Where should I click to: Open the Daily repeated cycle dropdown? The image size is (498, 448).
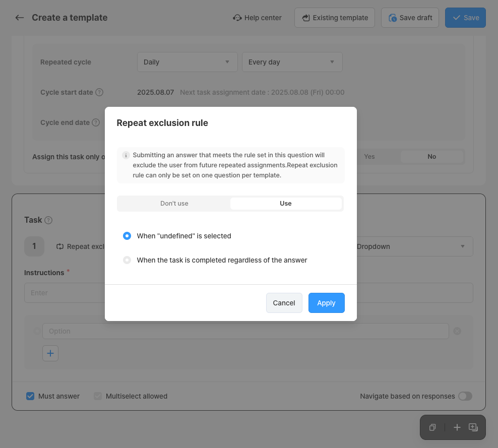(188, 62)
